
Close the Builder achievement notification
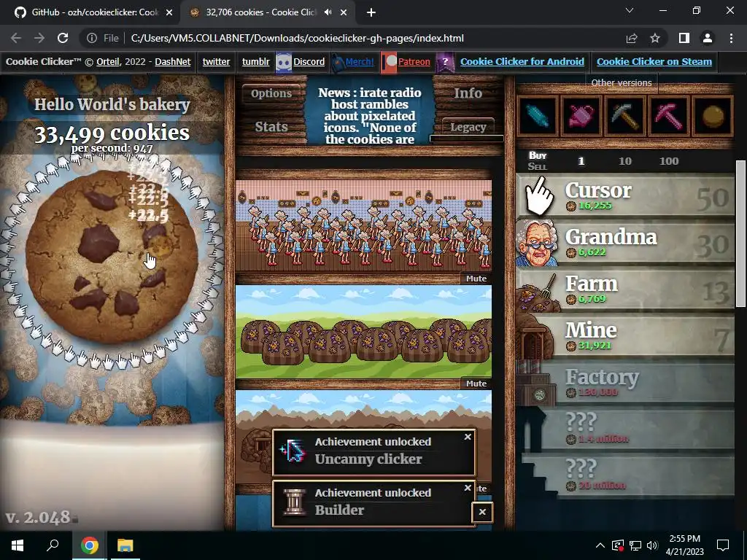click(x=468, y=488)
